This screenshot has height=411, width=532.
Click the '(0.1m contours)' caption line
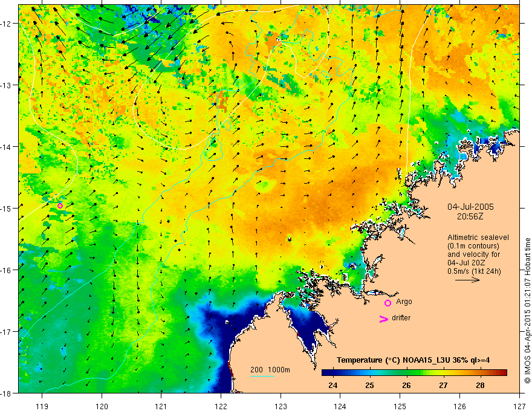point(473,246)
